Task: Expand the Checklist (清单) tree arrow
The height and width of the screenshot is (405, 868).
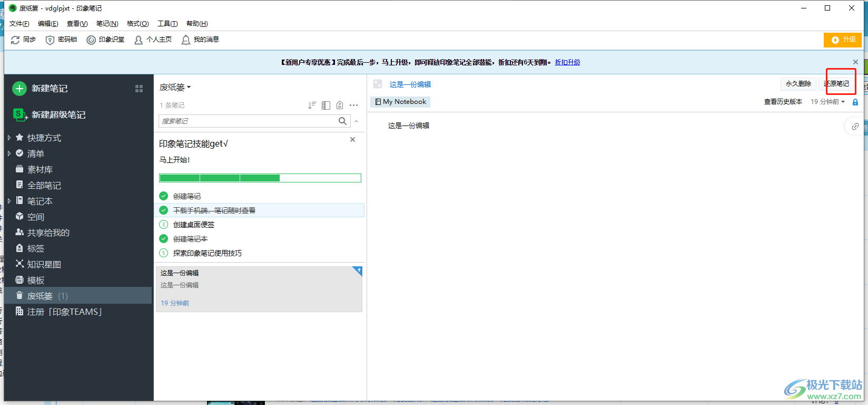Action: (x=9, y=153)
